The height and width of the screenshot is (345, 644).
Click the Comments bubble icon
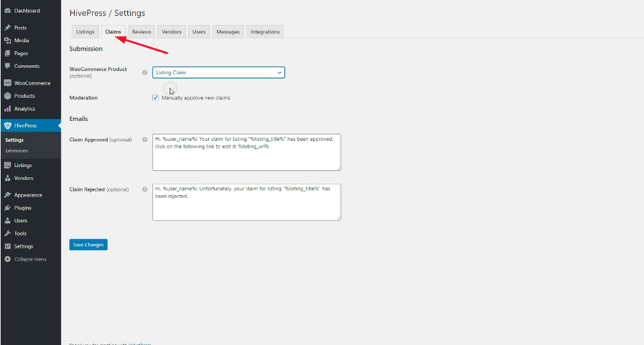tap(8, 66)
